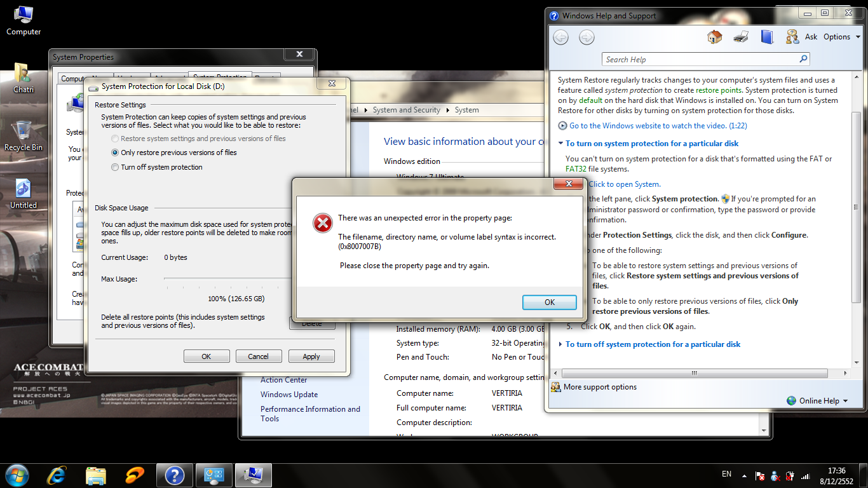
Task: Open Windows Explorer from taskbar
Action: click(x=96, y=475)
